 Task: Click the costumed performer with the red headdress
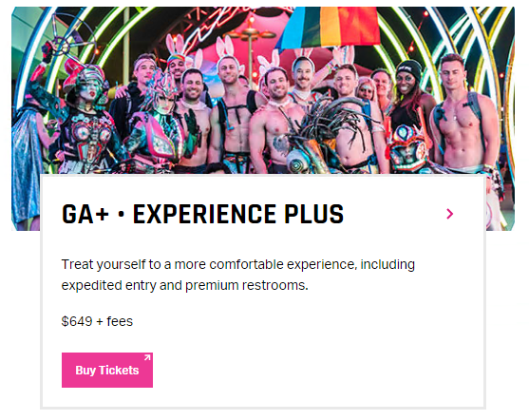[x=88, y=118]
